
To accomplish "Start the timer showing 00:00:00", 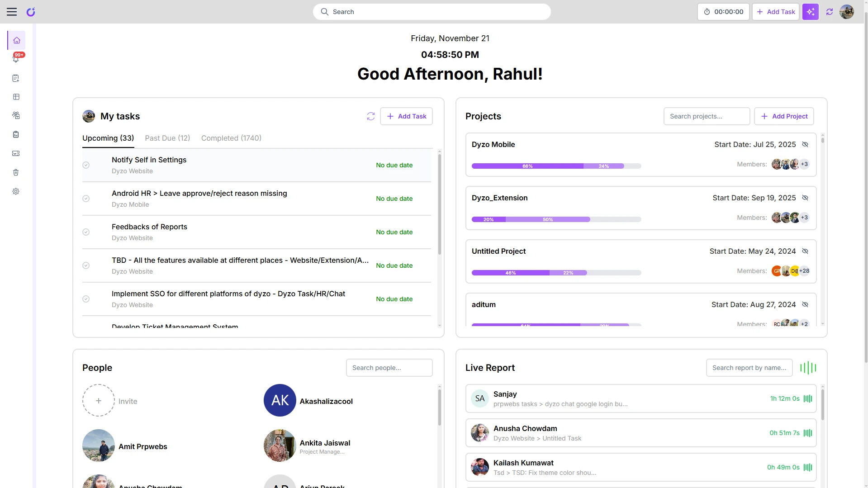I will point(723,12).
